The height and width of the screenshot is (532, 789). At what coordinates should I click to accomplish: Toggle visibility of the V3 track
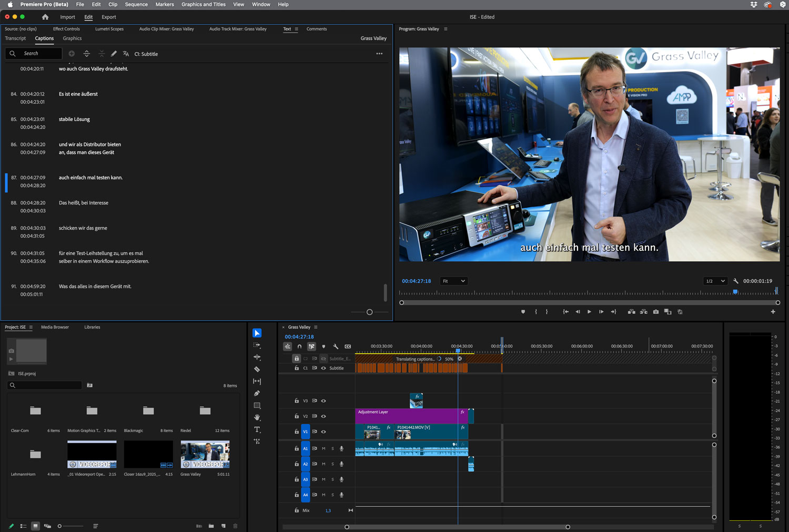point(323,401)
